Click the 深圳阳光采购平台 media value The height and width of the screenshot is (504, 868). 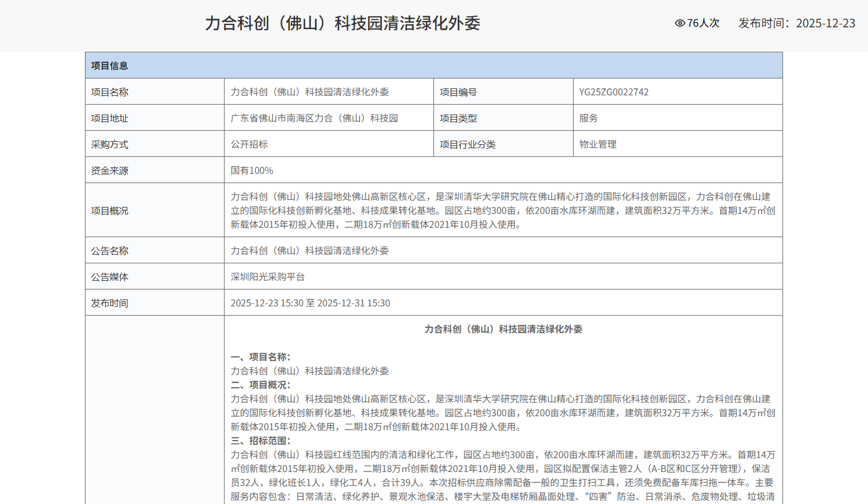(268, 277)
